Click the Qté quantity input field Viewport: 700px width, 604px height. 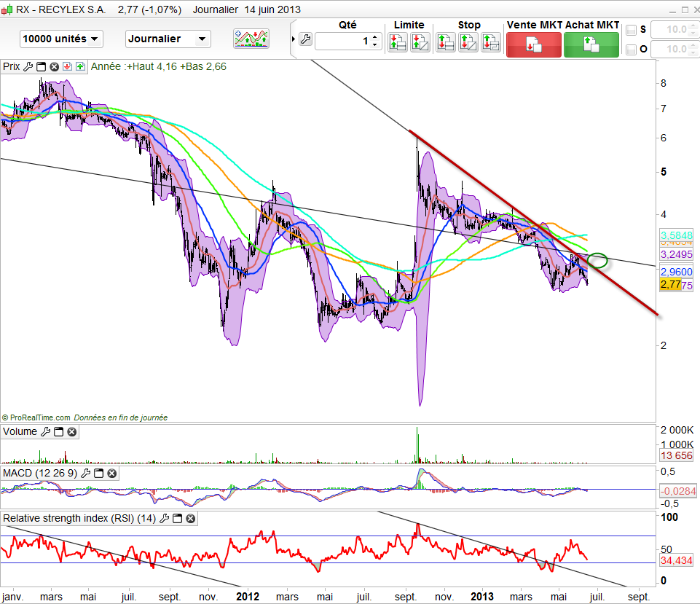[x=342, y=41]
